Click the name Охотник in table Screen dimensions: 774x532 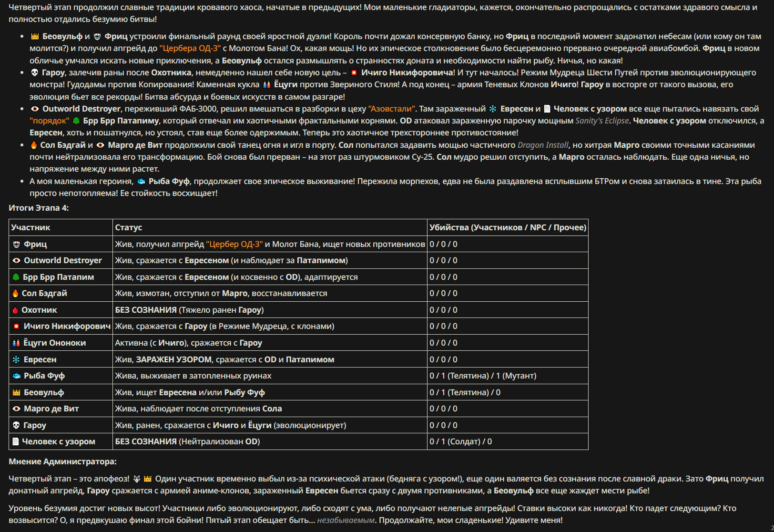(39, 310)
